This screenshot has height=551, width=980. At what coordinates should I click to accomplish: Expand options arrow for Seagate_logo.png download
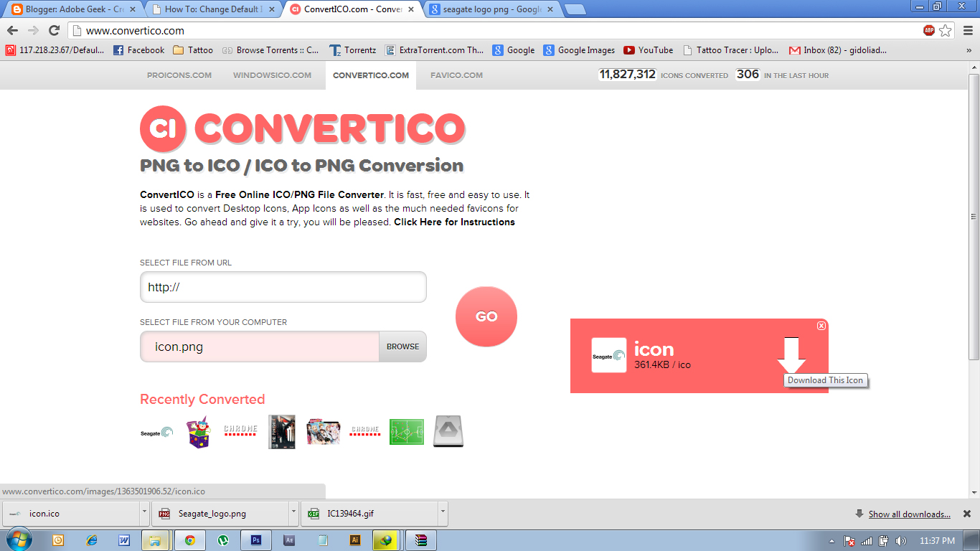tap(293, 514)
